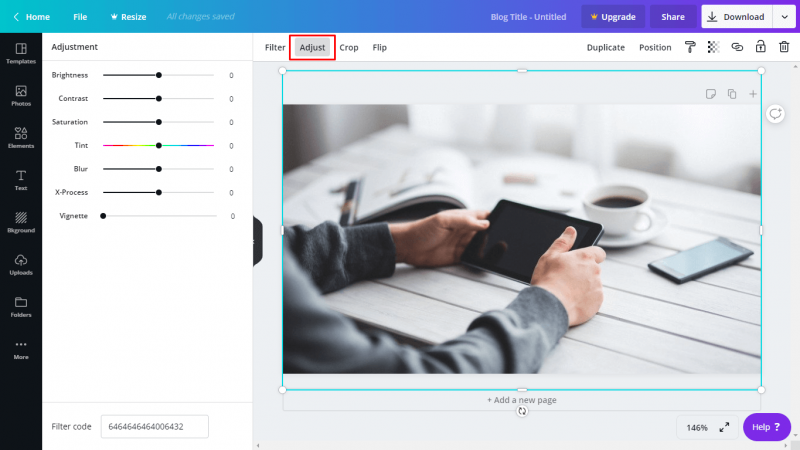Click the copy style paint roller icon
Screen dimensions: 800x450
click(x=690, y=47)
